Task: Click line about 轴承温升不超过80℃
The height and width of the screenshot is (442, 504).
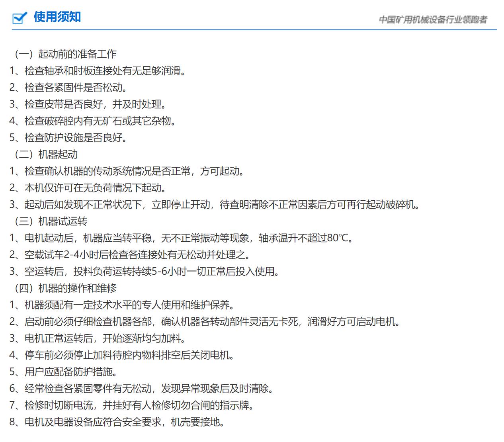Action: click(x=181, y=238)
